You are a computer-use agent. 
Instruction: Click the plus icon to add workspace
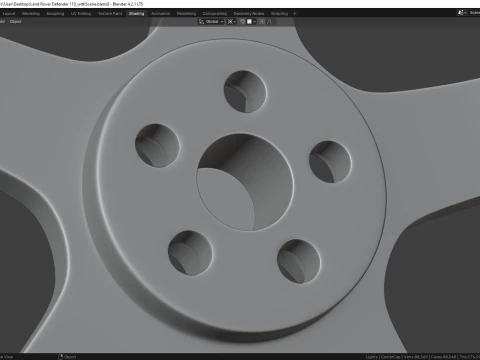click(295, 14)
